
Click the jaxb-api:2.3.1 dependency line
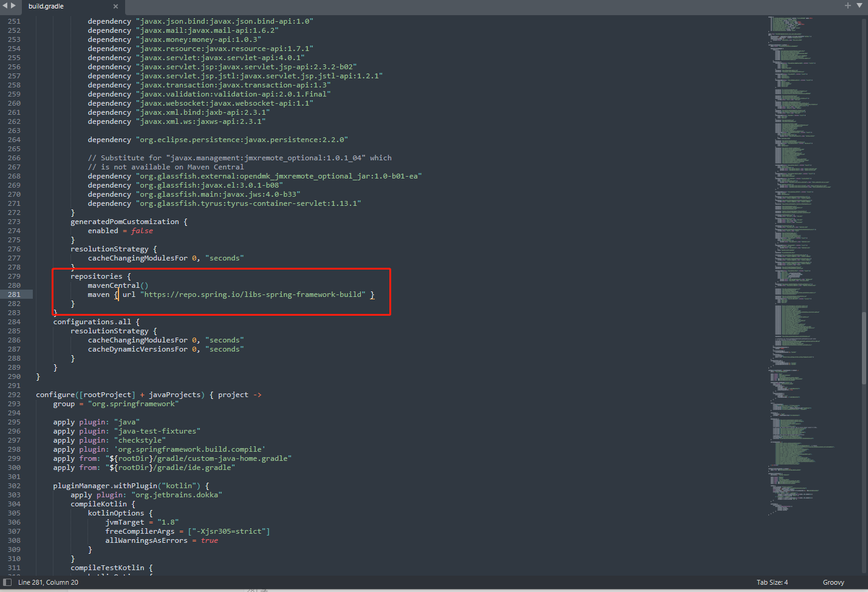coord(179,112)
